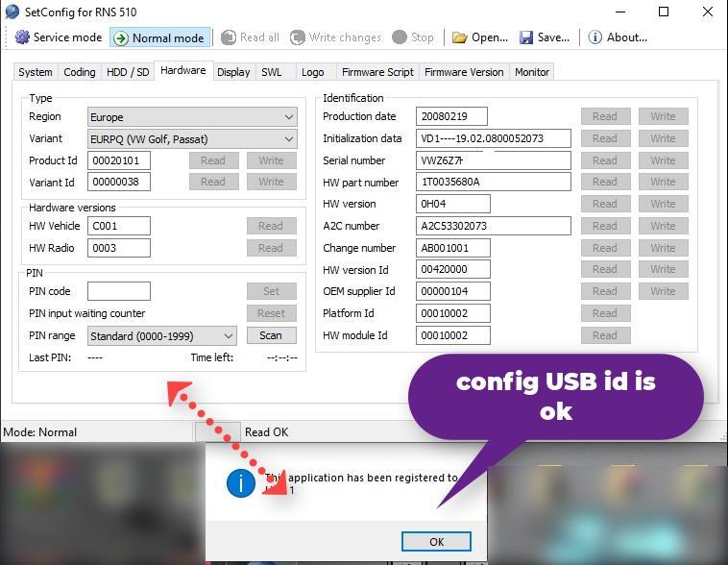Click the Read all toolbar icon
The height and width of the screenshot is (565, 728).
point(250,37)
